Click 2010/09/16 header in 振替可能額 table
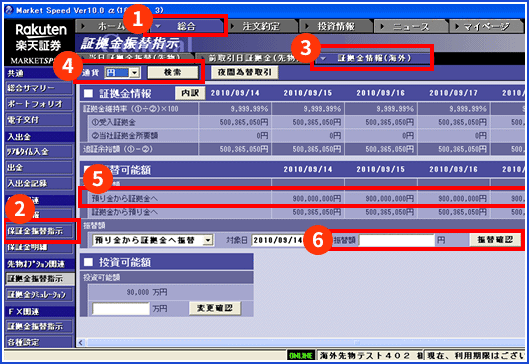 pos(453,169)
